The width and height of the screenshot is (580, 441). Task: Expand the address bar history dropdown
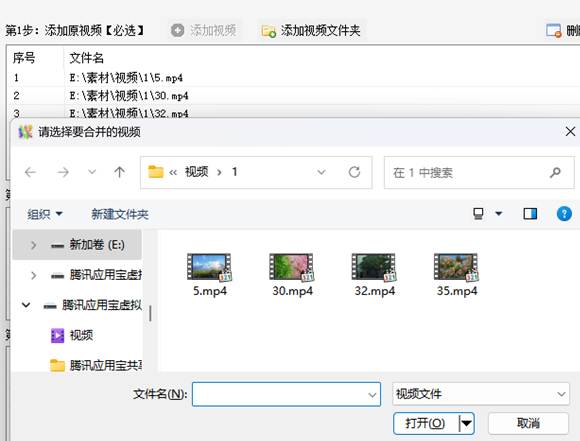click(x=321, y=172)
